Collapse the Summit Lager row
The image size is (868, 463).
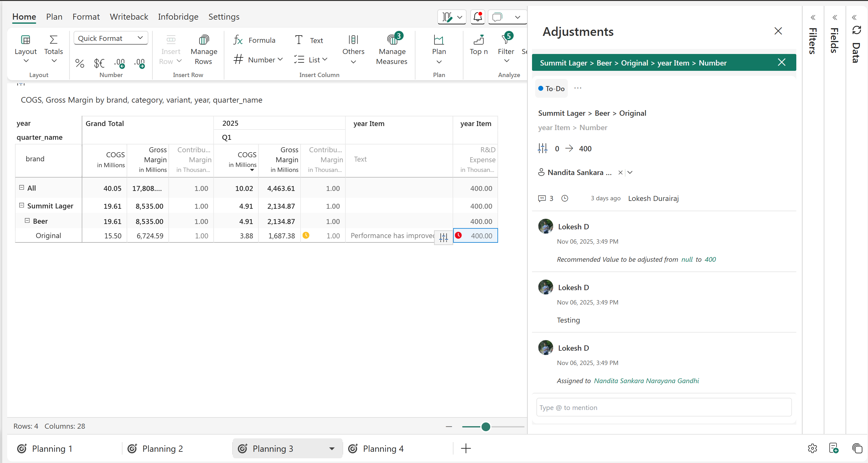(x=22, y=205)
